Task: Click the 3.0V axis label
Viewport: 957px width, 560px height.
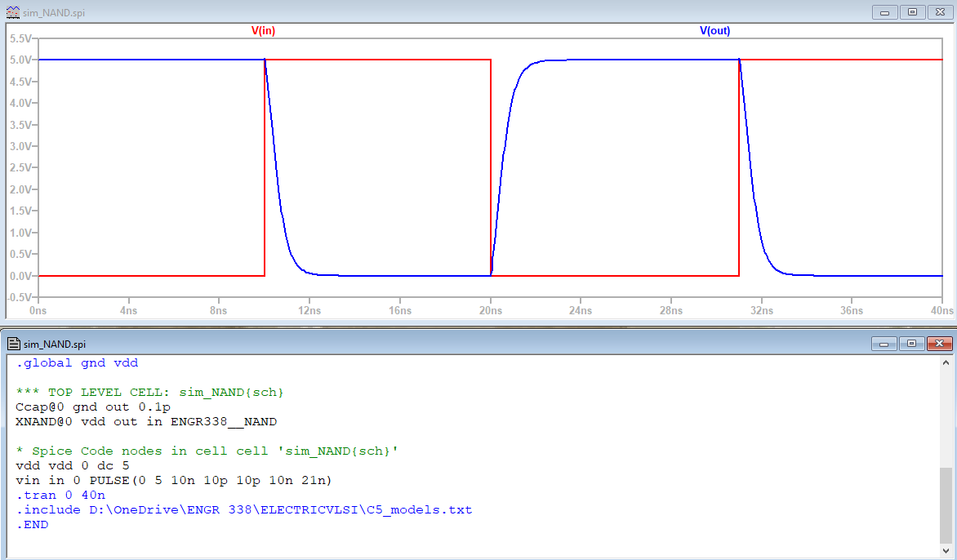Action: point(20,146)
